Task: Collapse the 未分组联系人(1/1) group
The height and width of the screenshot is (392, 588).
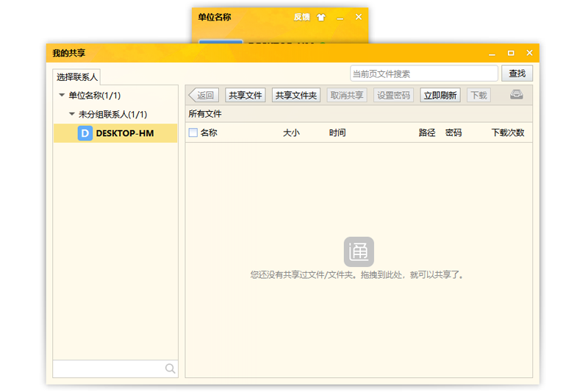Action: click(x=72, y=115)
